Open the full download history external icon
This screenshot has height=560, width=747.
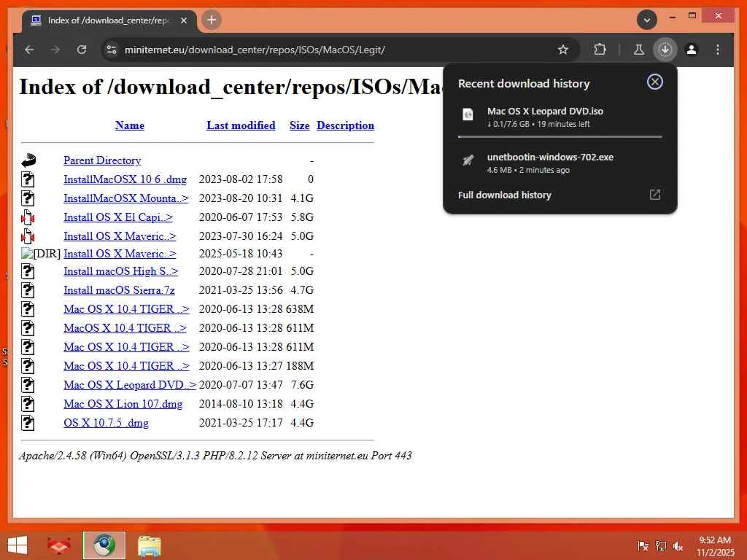655,195
